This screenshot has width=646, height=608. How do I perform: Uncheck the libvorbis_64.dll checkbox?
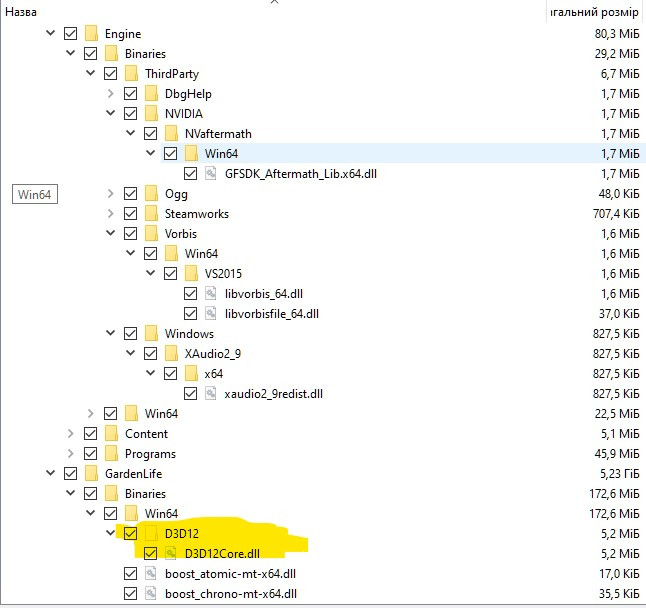pyautogui.click(x=190, y=293)
